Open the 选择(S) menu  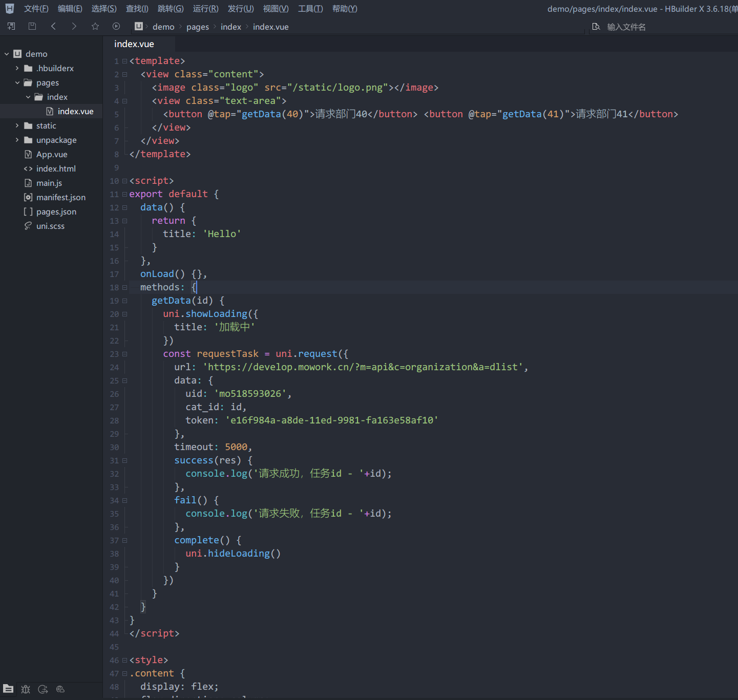tap(104, 9)
